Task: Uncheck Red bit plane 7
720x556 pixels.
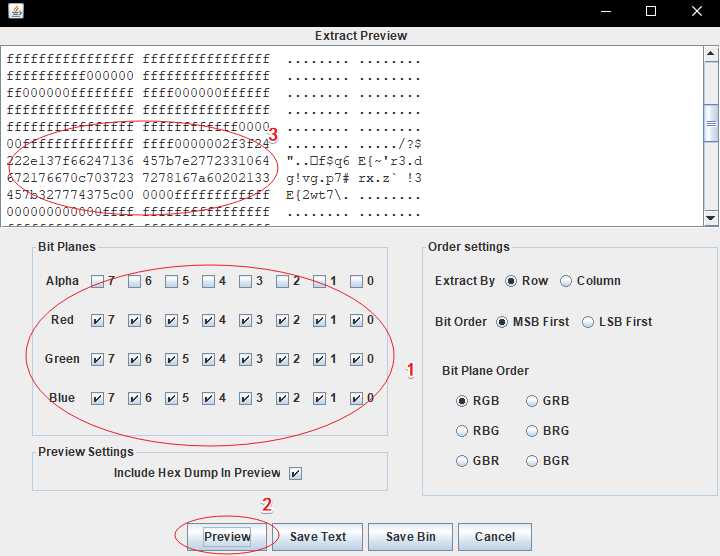Action: point(97,320)
